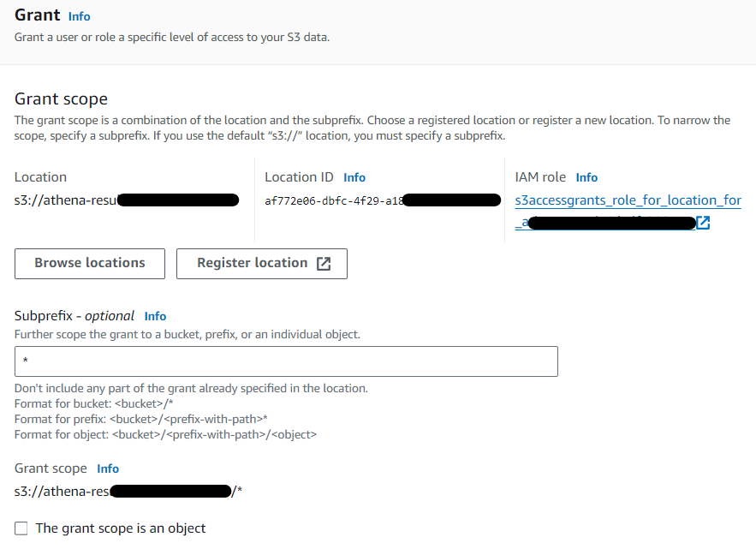Click 'Format for bucket: <bucket>/*' hint text
This screenshot has width=756, height=555.
pos(94,403)
